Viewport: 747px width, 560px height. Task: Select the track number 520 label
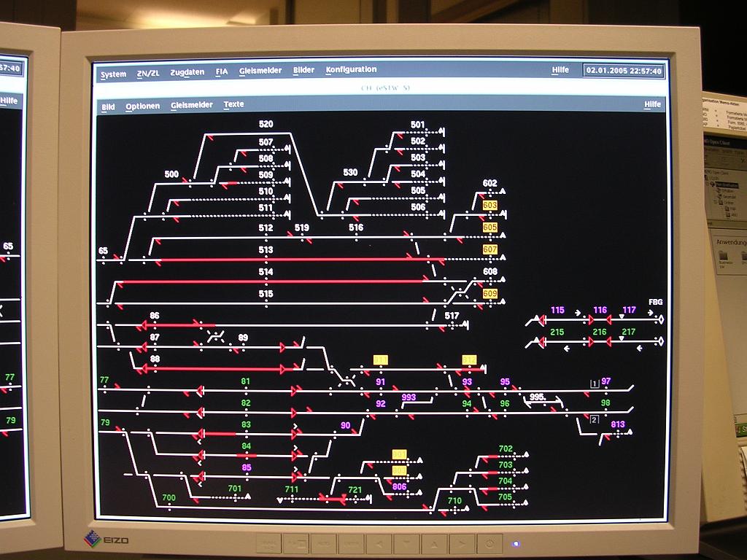tap(266, 124)
